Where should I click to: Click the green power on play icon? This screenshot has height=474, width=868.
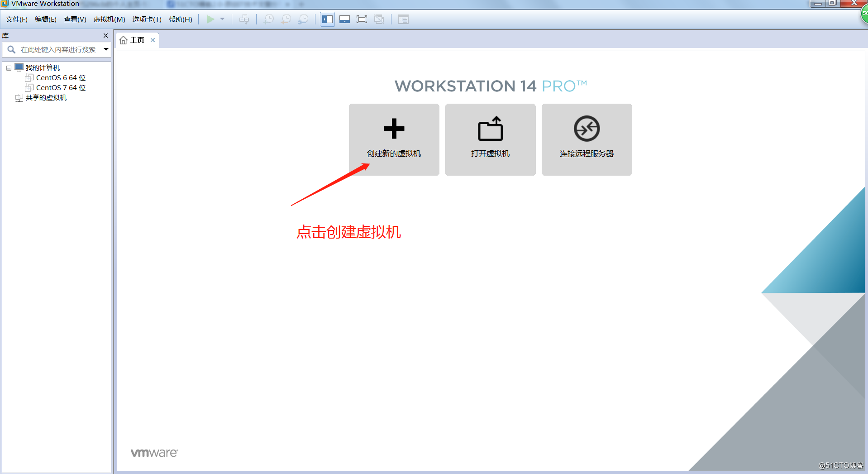tap(210, 19)
